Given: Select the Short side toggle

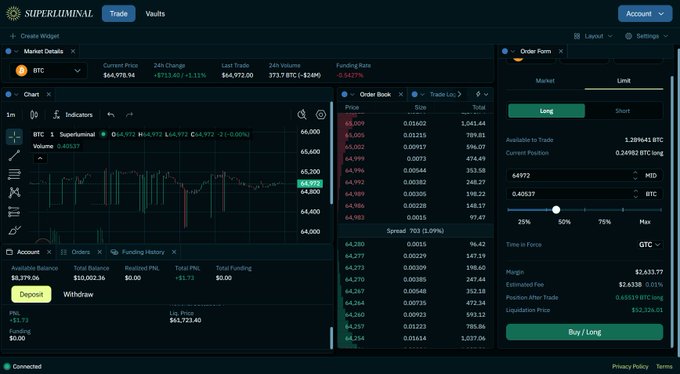Looking at the screenshot, I should point(623,111).
